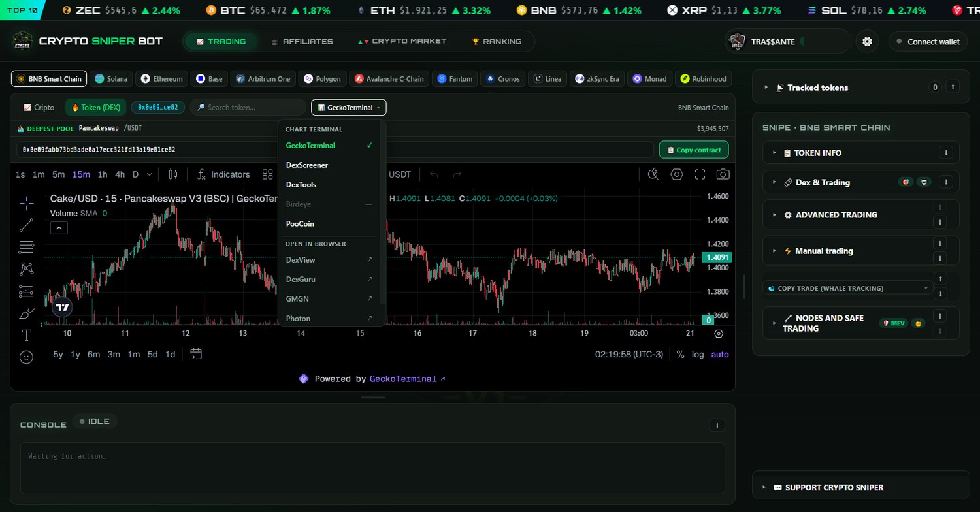Expand the Dex & Trading section

[x=774, y=182]
